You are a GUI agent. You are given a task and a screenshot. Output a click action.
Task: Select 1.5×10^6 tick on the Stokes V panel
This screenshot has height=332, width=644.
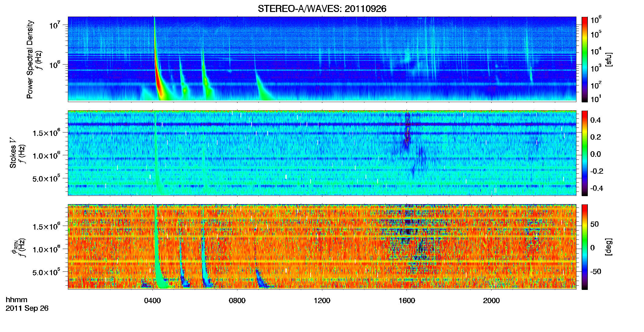pos(46,133)
